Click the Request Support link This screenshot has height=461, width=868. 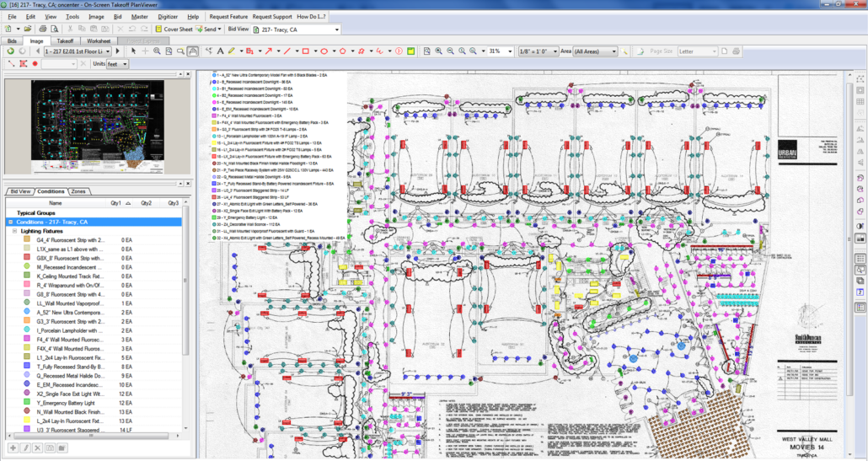(x=271, y=16)
